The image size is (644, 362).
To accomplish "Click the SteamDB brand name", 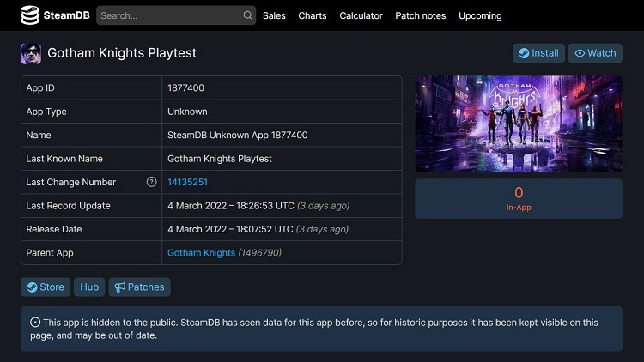I will (66, 15).
